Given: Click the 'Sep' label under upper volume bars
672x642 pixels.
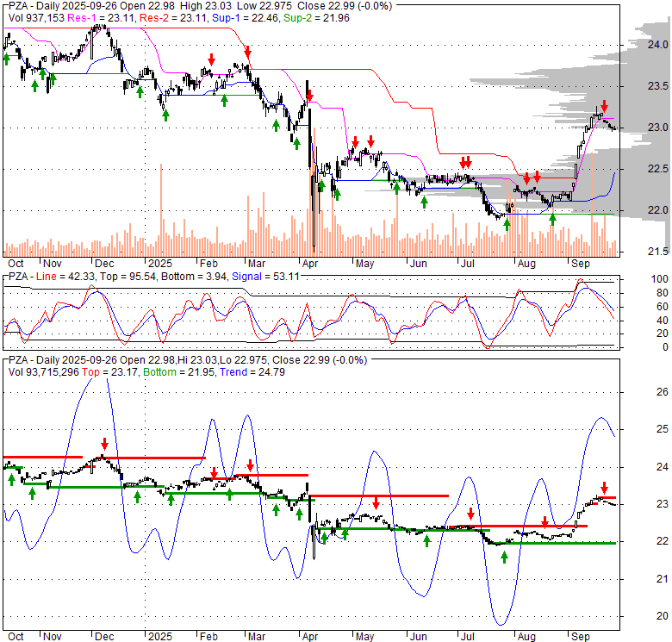Looking at the screenshot, I should (581, 264).
